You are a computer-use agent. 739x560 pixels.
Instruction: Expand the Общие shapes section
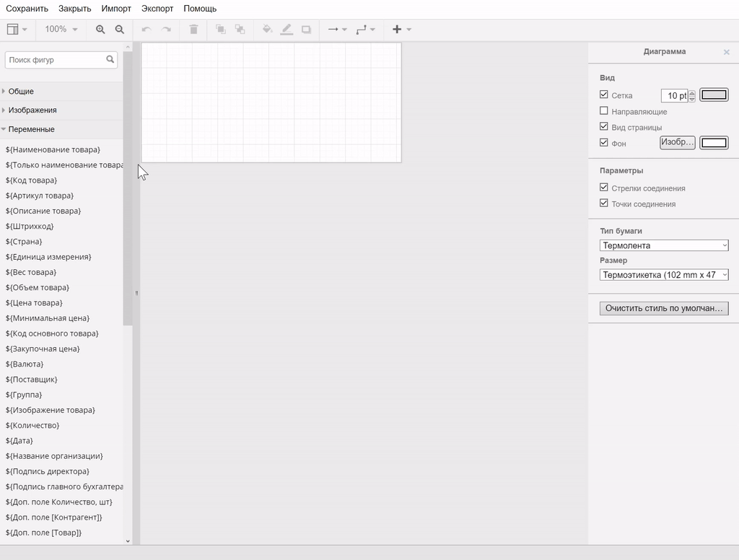point(21,92)
